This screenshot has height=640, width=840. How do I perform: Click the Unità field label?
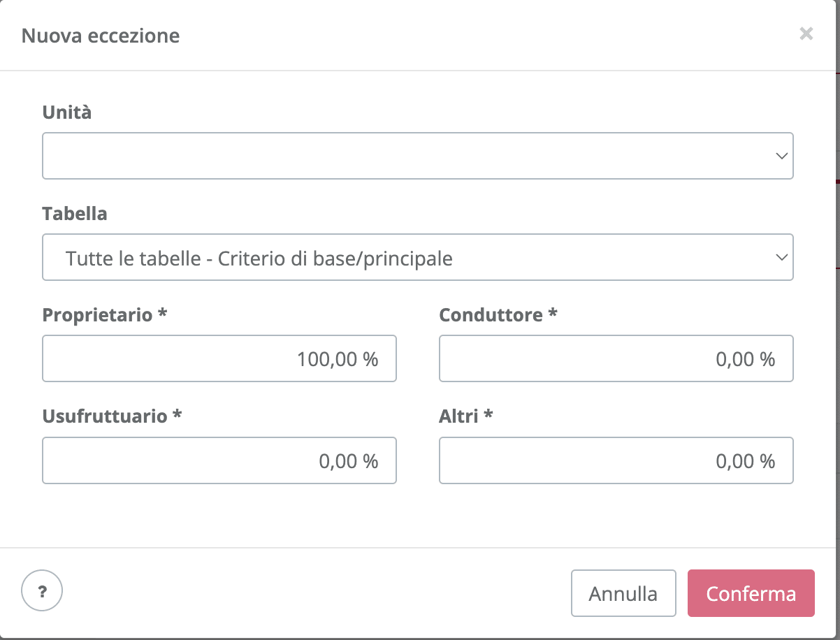coord(67,112)
